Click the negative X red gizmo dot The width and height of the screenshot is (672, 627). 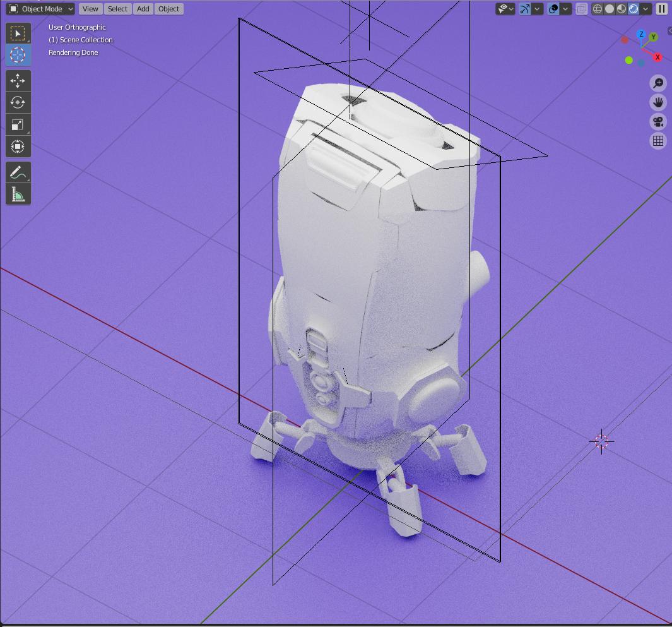625,40
